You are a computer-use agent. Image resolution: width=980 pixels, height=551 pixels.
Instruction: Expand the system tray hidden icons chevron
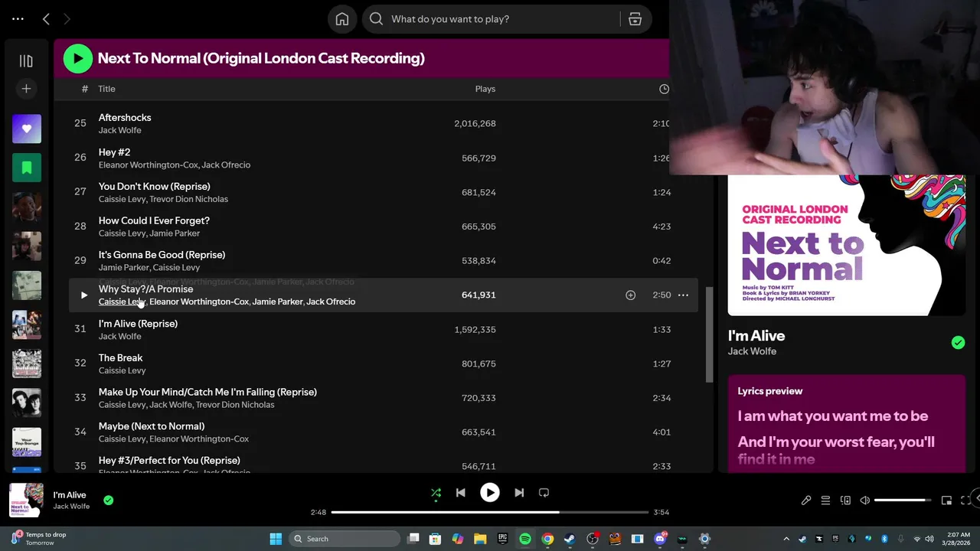pos(786,539)
